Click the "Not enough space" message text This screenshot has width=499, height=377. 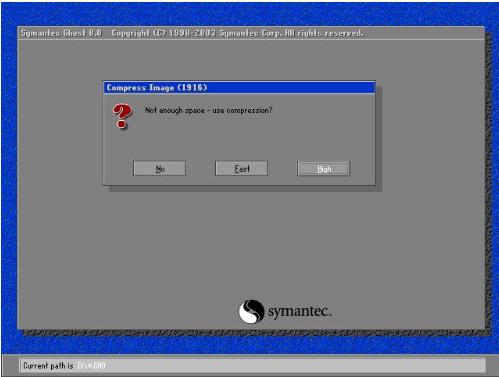(x=208, y=110)
